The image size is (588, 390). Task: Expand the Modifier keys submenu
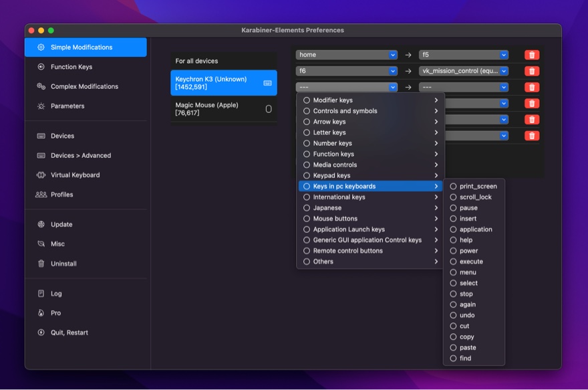371,100
